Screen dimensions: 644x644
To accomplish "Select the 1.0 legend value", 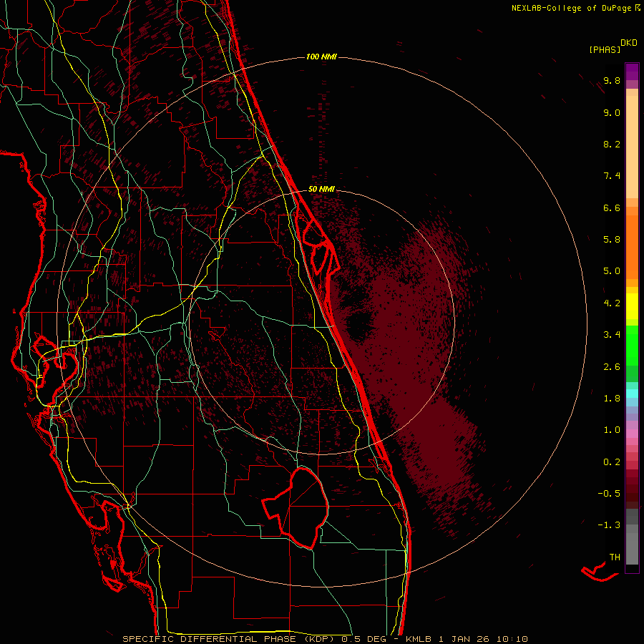I will pos(612,431).
